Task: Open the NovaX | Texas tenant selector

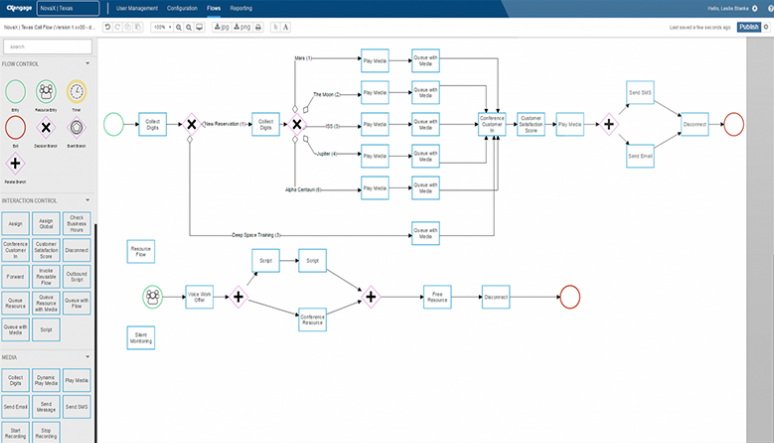Action: pos(68,8)
